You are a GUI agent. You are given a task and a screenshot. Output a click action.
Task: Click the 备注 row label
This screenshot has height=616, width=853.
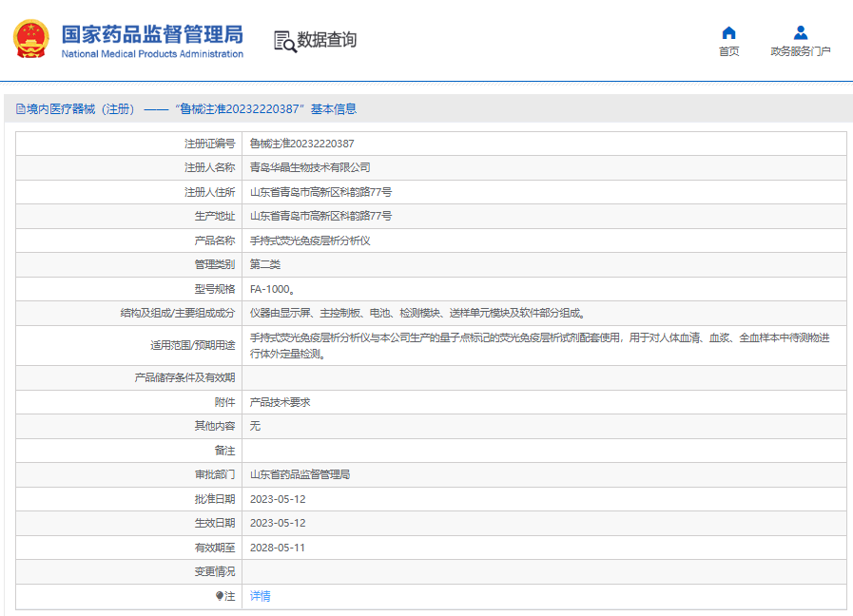[x=224, y=451]
